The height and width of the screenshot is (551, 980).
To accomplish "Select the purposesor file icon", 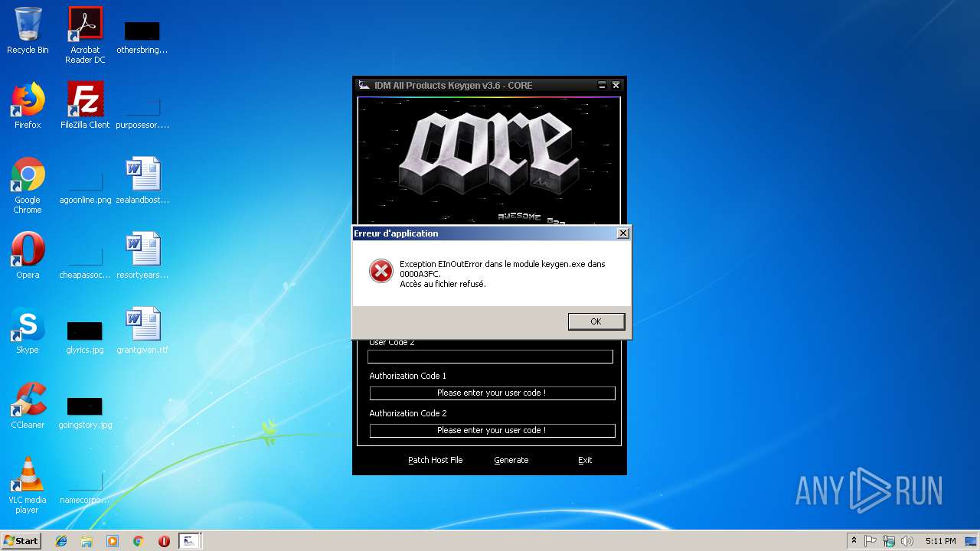I will point(142,112).
